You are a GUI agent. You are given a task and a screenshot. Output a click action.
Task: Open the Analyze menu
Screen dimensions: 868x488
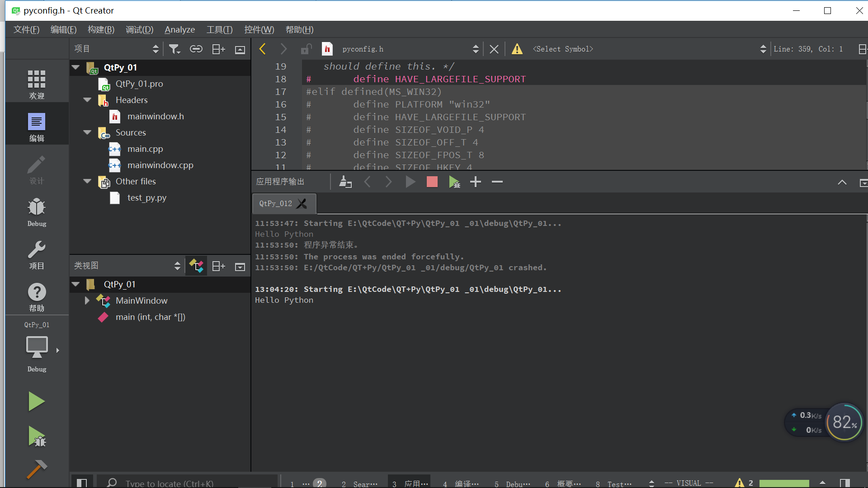[x=179, y=30]
